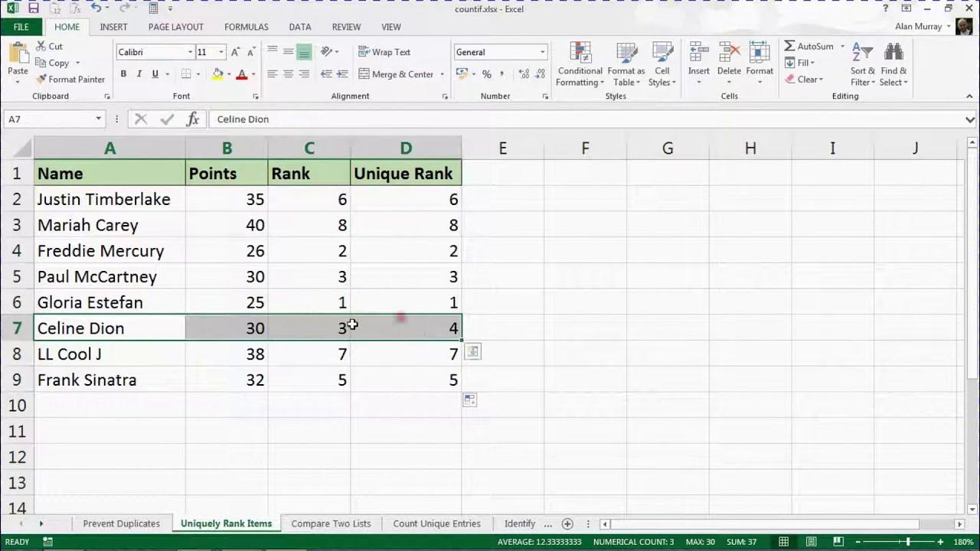Switch to the PAGE LAYOUT tab

[x=176, y=27]
